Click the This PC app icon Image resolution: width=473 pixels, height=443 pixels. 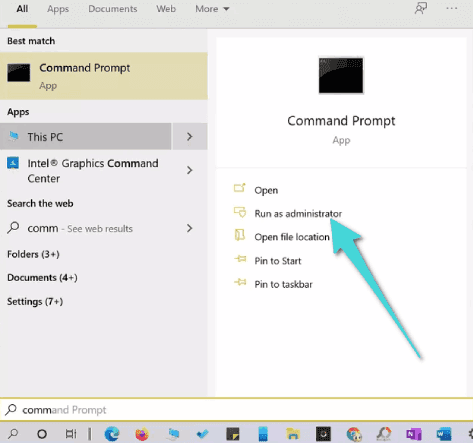point(14,136)
